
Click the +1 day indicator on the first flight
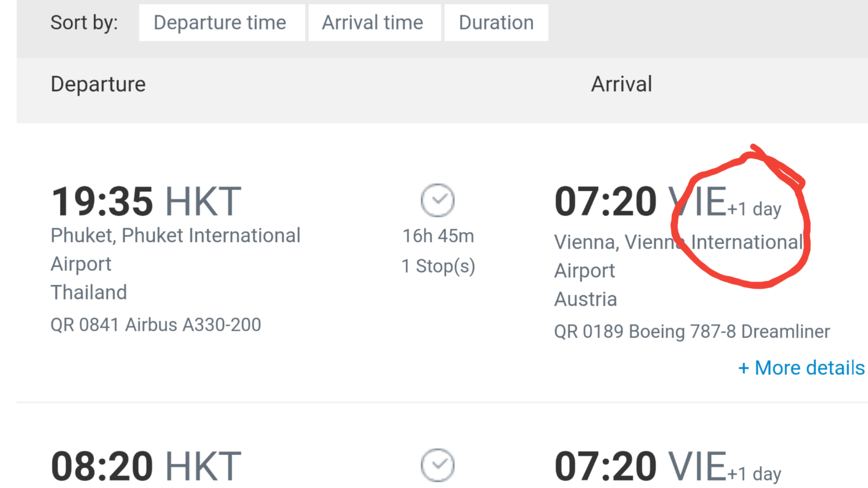[x=754, y=209]
